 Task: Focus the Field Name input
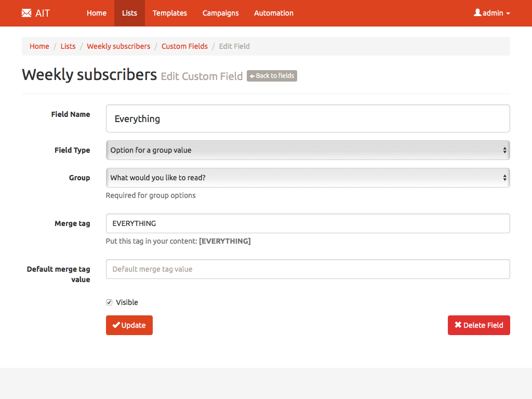pos(308,119)
